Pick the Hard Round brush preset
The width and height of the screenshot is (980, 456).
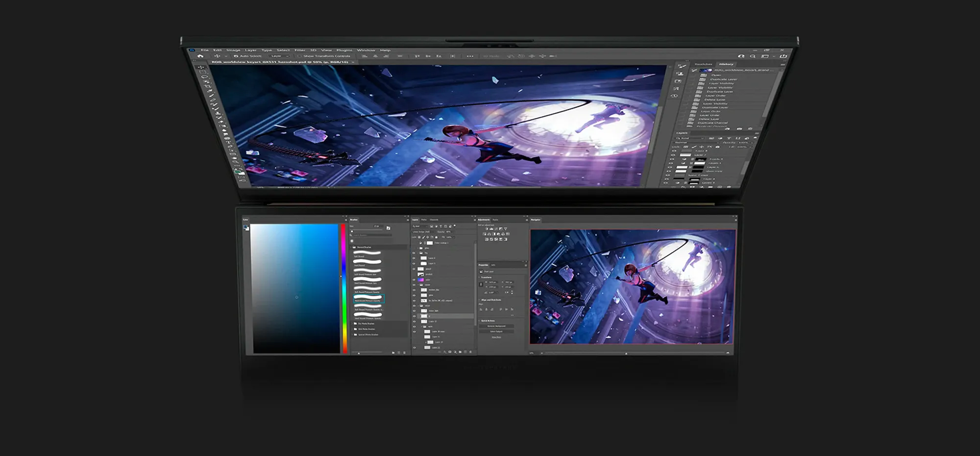[x=367, y=262]
